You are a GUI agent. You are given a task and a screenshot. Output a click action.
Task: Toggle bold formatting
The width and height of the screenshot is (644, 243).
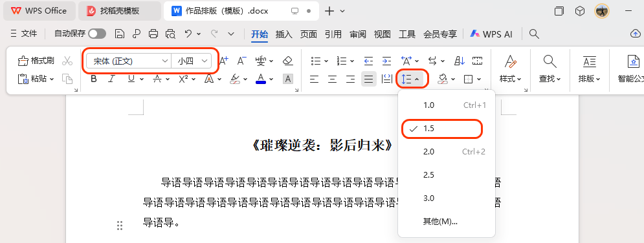pos(94,79)
